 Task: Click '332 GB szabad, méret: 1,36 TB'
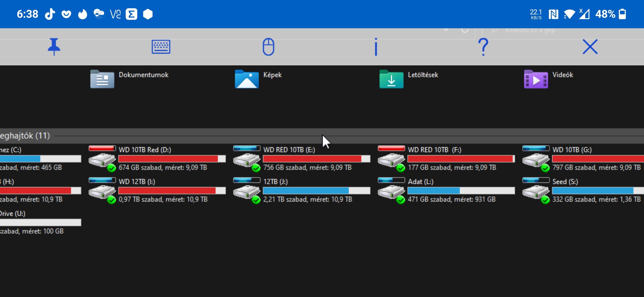597,199
